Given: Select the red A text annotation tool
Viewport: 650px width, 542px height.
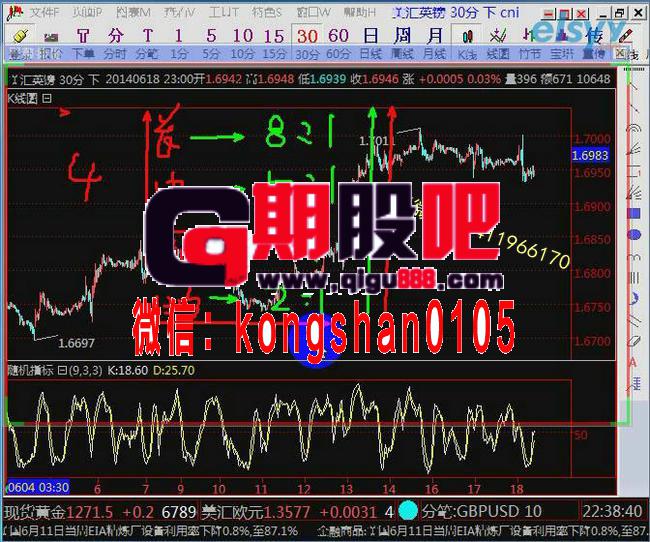Looking at the screenshot, I should [633, 363].
